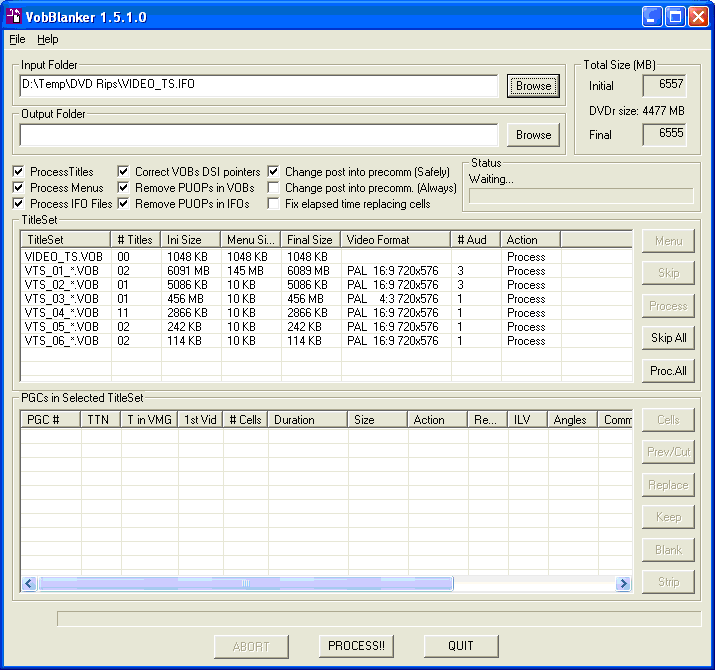Select the VTS_03_*.VOB titleset row

326,299
